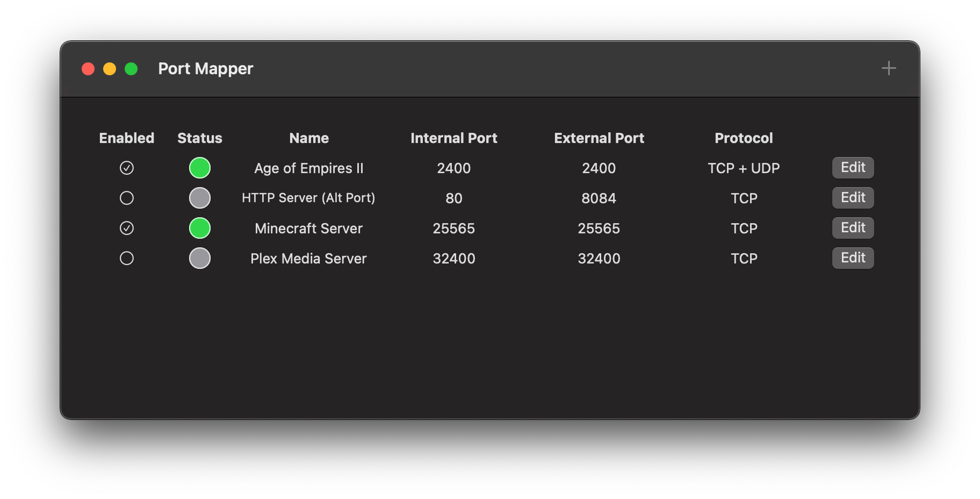Edit the Age of Empires II mapping

(x=853, y=168)
